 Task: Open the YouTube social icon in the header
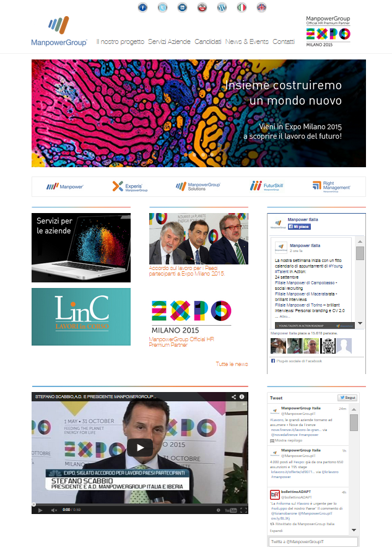tap(202, 7)
